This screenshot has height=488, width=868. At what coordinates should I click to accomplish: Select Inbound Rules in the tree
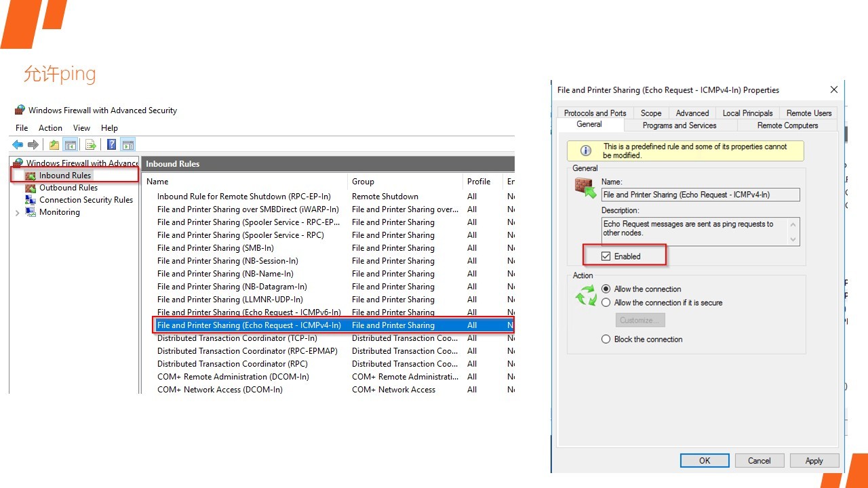(x=65, y=176)
